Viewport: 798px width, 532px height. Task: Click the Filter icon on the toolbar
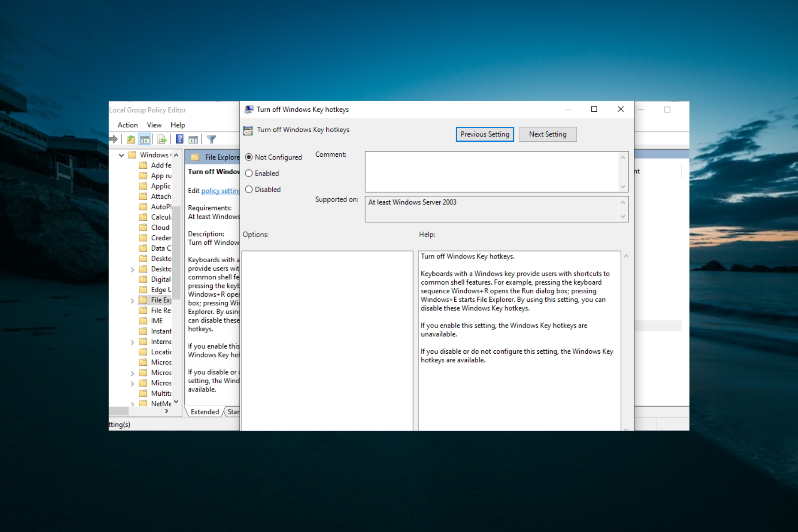tap(212, 139)
